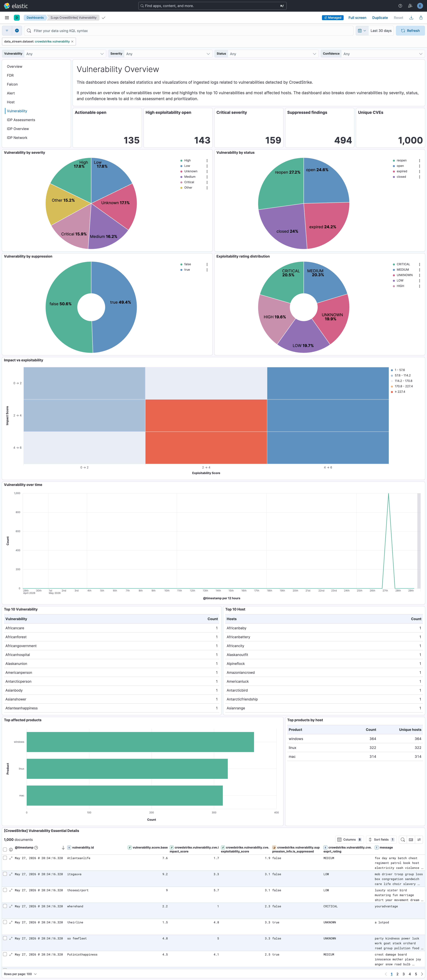Click the Managed badge

(x=333, y=18)
